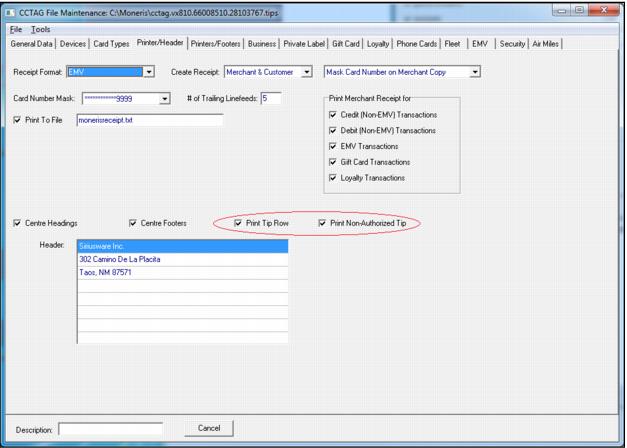627x448 pixels.
Task: Select the Siriusware Inc. header line
Action: [182, 246]
